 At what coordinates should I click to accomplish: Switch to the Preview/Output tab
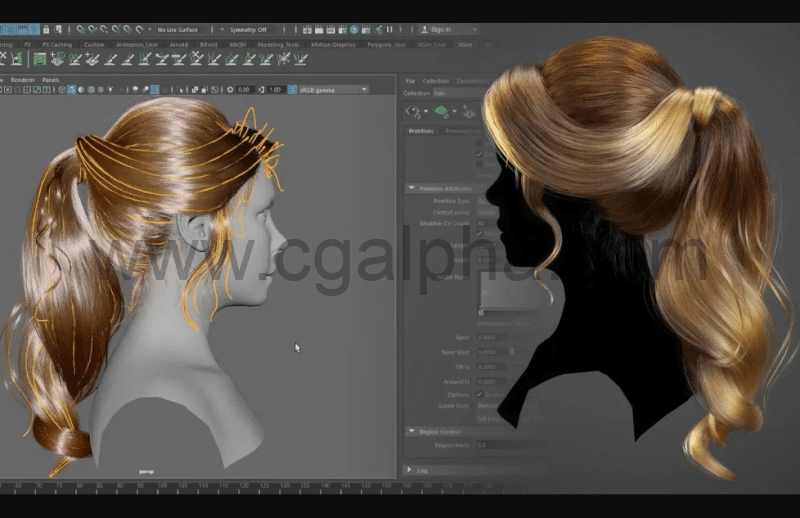pyautogui.click(x=463, y=131)
